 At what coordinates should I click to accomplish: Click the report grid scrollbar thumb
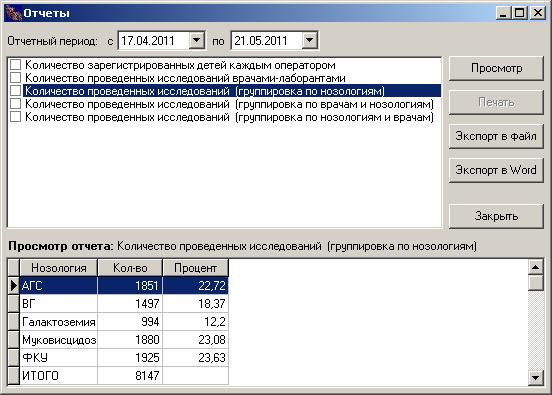click(x=535, y=283)
